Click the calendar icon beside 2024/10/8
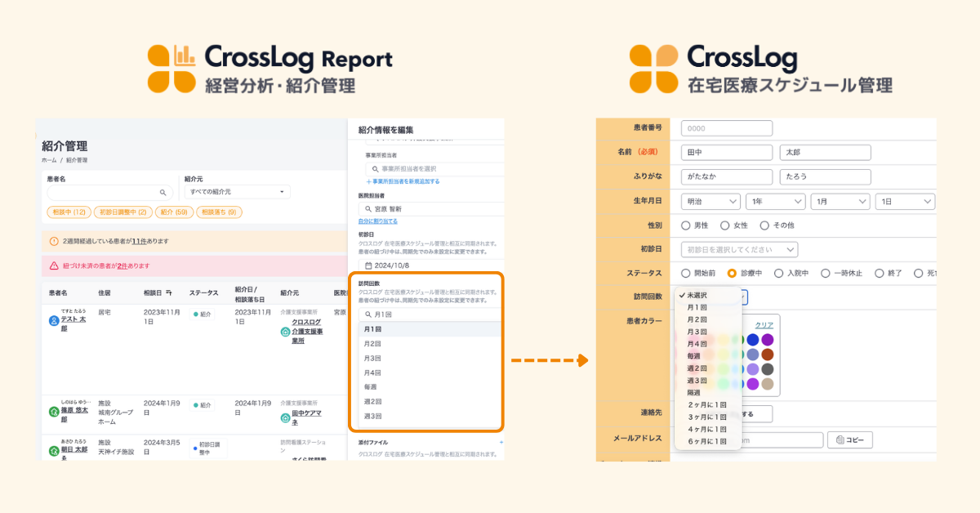 click(368, 265)
